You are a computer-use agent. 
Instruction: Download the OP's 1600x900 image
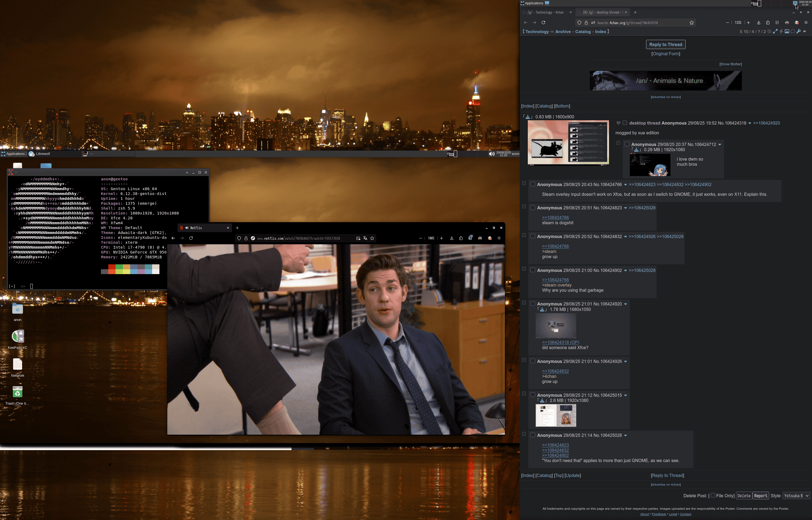pyautogui.click(x=528, y=117)
